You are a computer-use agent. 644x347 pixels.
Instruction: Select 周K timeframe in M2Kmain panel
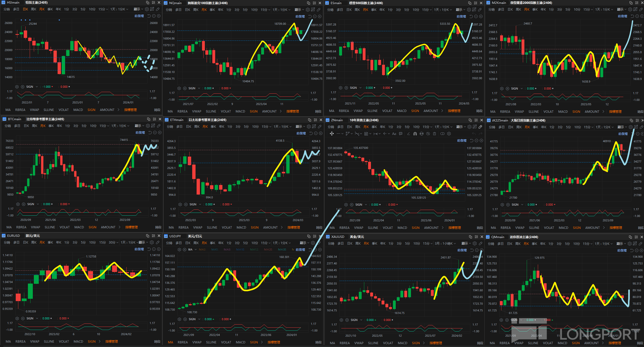[x=518, y=9]
